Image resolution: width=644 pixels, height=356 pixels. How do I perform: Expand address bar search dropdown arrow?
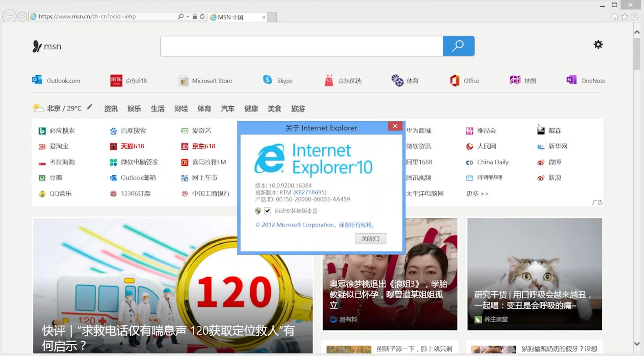(188, 17)
